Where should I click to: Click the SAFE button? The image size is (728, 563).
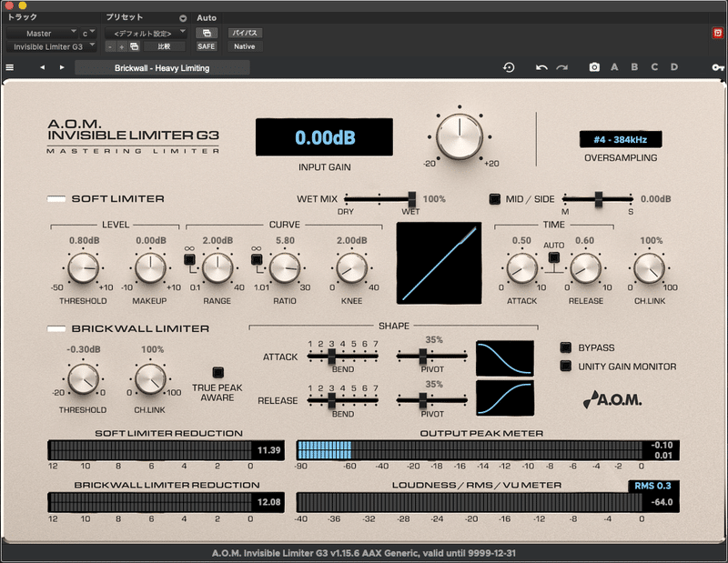point(207,46)
